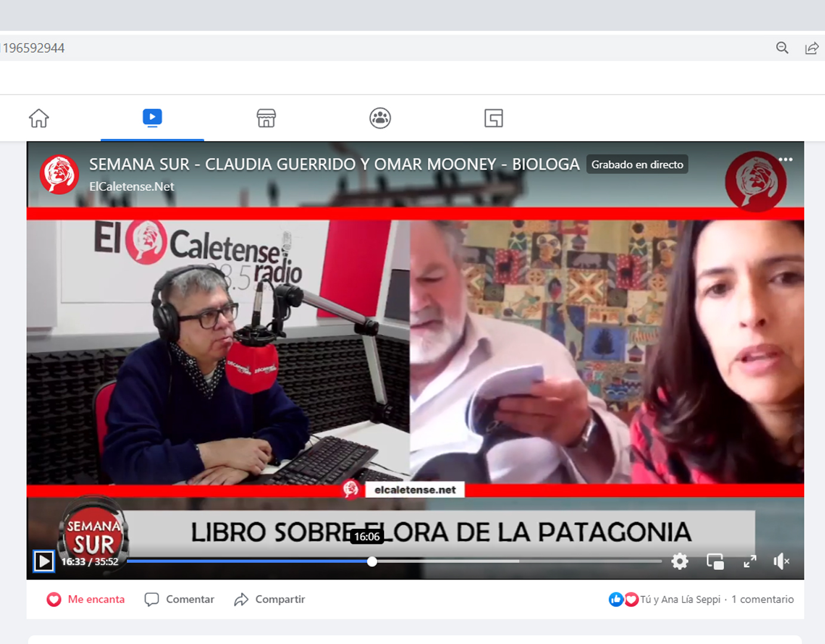Toggle play on the paused video
Image resolution: width=825 pixels, height=644 pixels.
click(43, 561)
